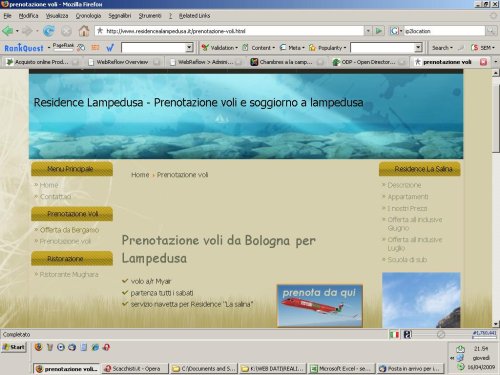Open the Strumenti menu

point(150,16)
